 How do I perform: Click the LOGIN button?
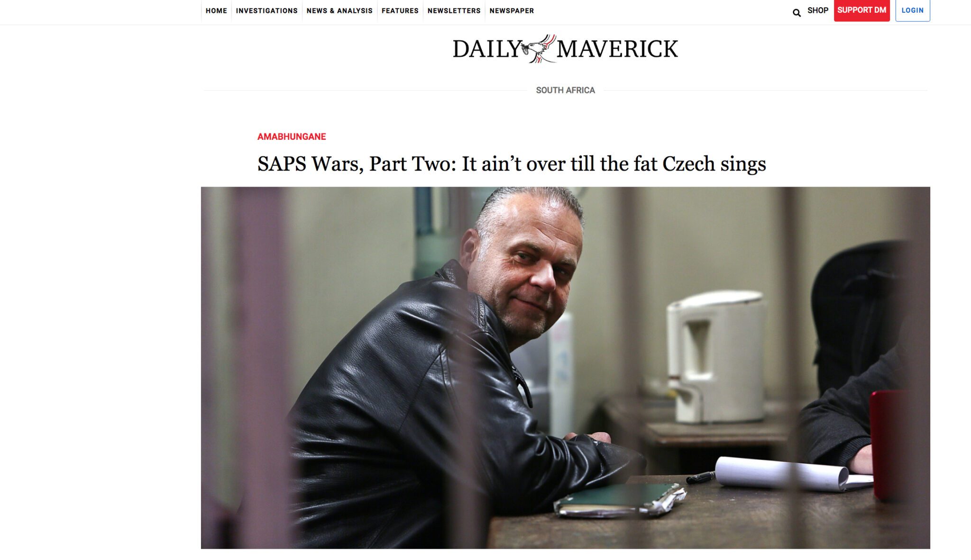point(913,10)
